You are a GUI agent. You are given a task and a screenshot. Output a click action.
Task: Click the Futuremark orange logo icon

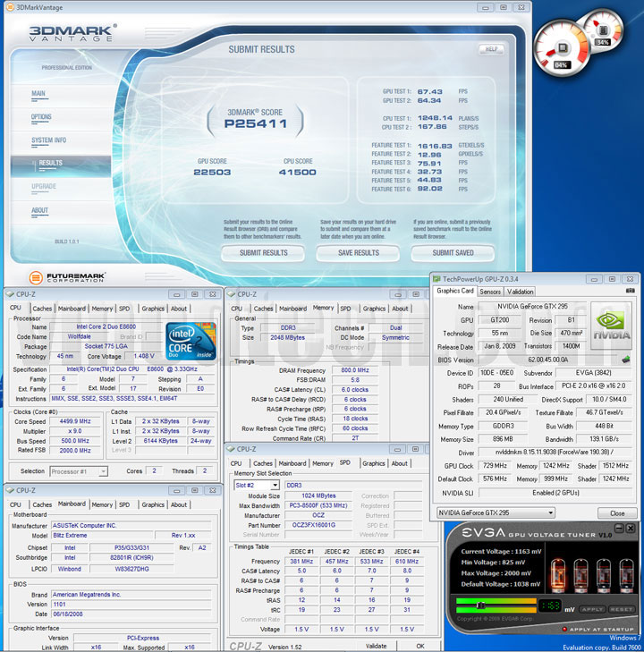36,277
